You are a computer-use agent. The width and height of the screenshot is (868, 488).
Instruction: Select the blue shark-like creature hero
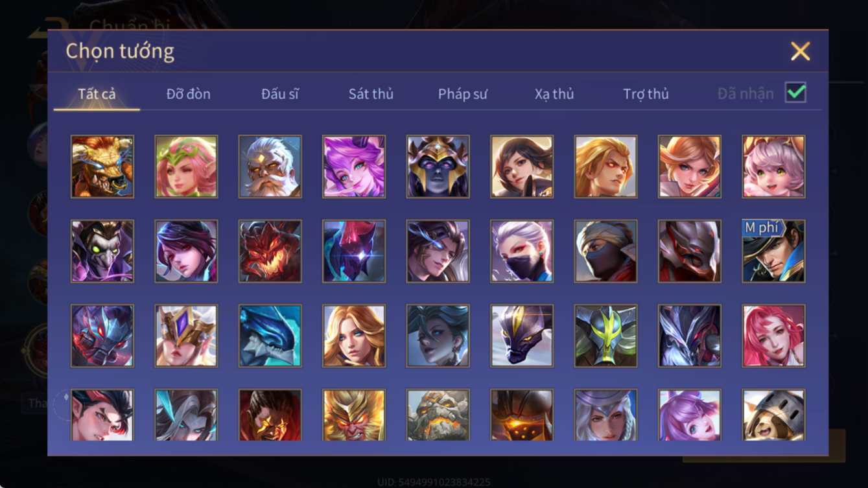pos(270,336)
